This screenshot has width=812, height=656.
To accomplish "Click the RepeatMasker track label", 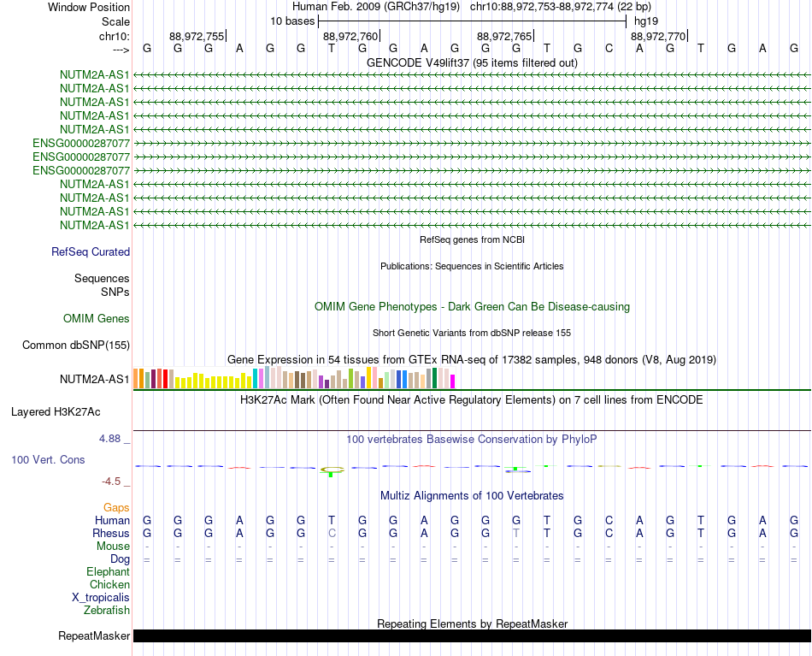I will pyautogui.click(x=94, y=635).
